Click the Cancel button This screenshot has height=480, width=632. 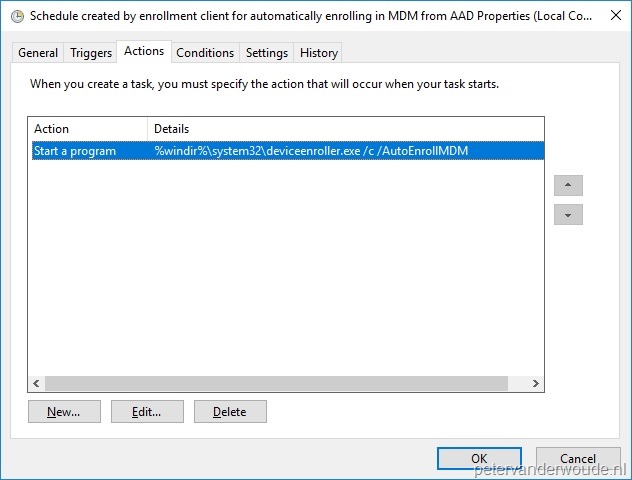[578, 459]
